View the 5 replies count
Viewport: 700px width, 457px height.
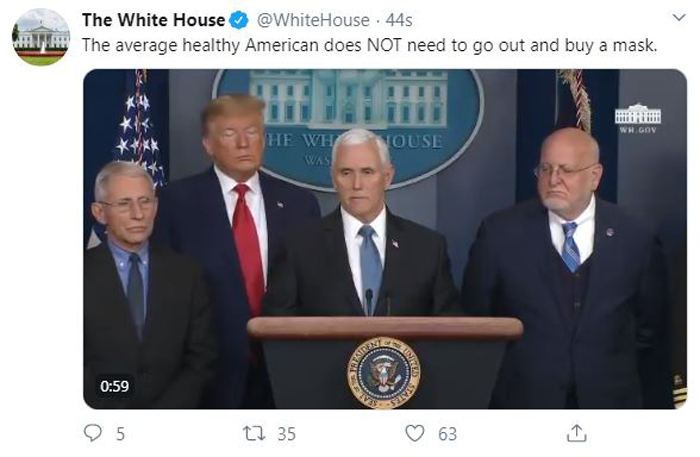pyautogui.click(x=121, y=434)
